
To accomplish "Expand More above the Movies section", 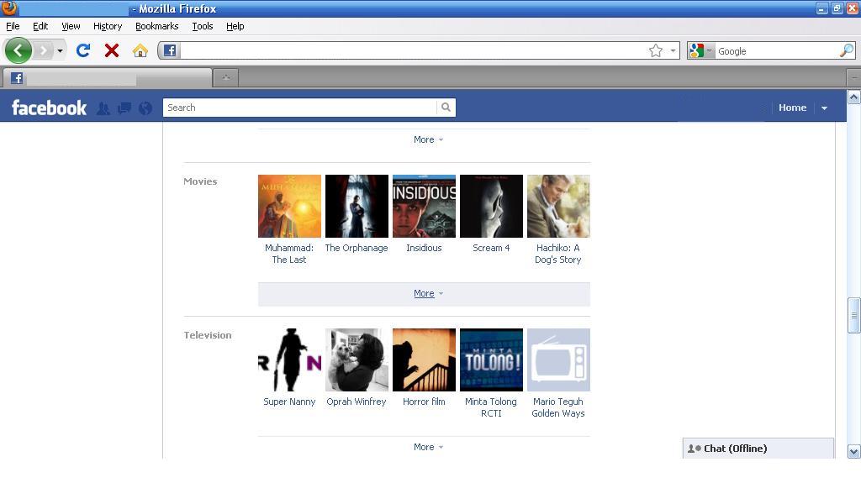I will tap(428, 139).
